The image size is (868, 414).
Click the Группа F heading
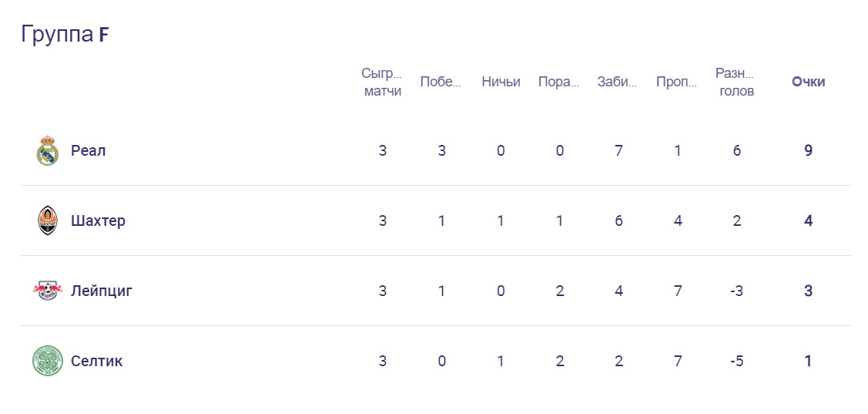[65, 35]
